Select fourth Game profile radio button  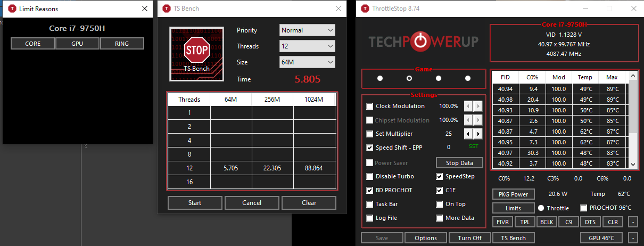tap(468, 78)
